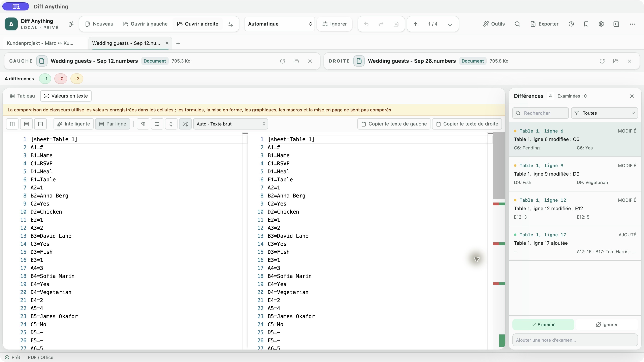The height and width of the screenshot is (362, 644).
Task: Select unified rows view layout
Action: tap(26, 124)
